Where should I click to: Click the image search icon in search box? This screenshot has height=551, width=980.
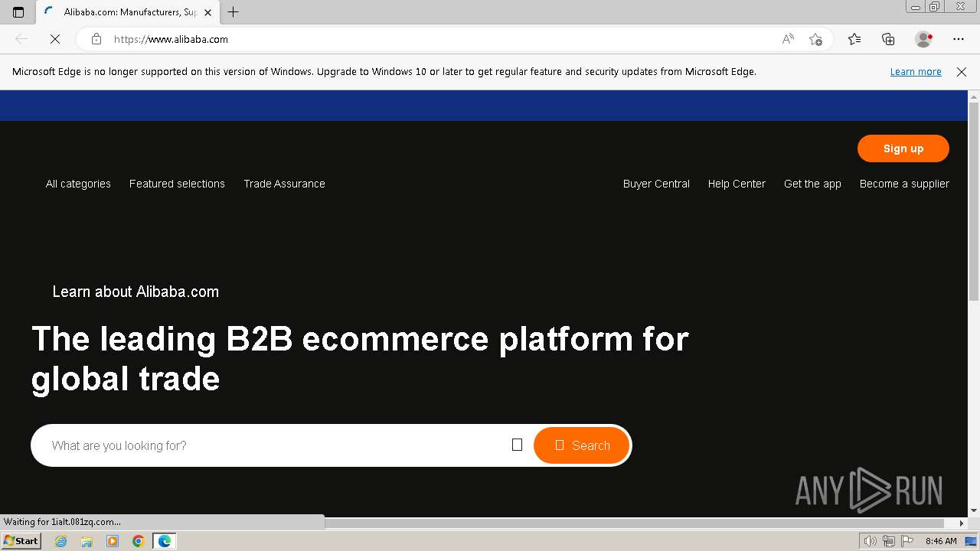tap(517, 445)
